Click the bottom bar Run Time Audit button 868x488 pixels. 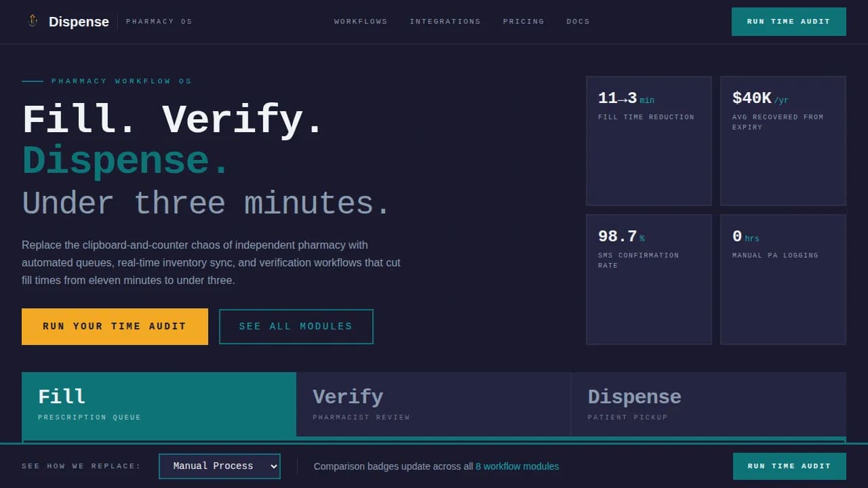click(789, 466)
